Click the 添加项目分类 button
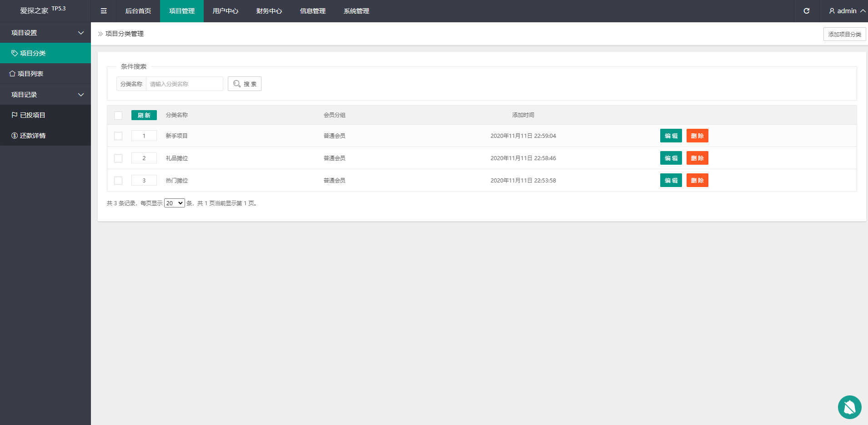 pyautogui.click(x=844, y=34)
